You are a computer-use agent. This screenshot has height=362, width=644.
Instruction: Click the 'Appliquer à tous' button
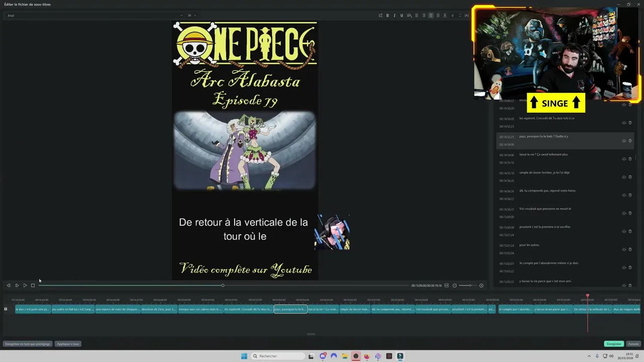coord(68,344)
